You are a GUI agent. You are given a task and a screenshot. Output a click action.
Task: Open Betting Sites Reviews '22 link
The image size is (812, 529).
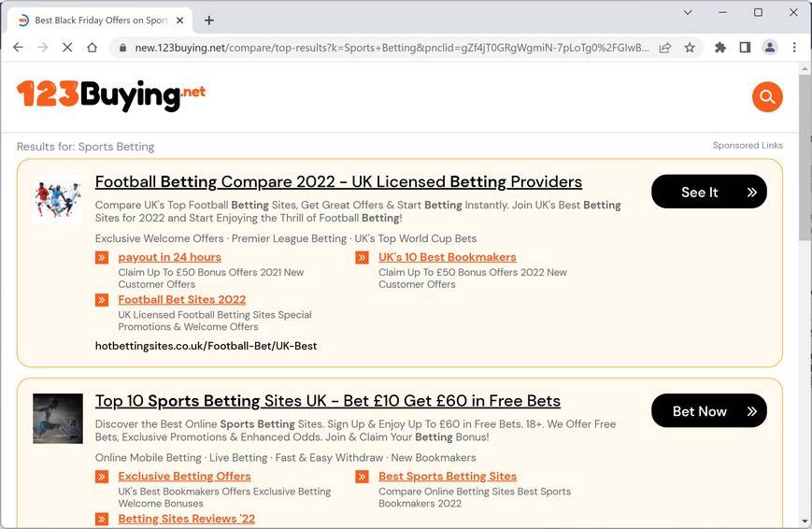click(187, 519)
